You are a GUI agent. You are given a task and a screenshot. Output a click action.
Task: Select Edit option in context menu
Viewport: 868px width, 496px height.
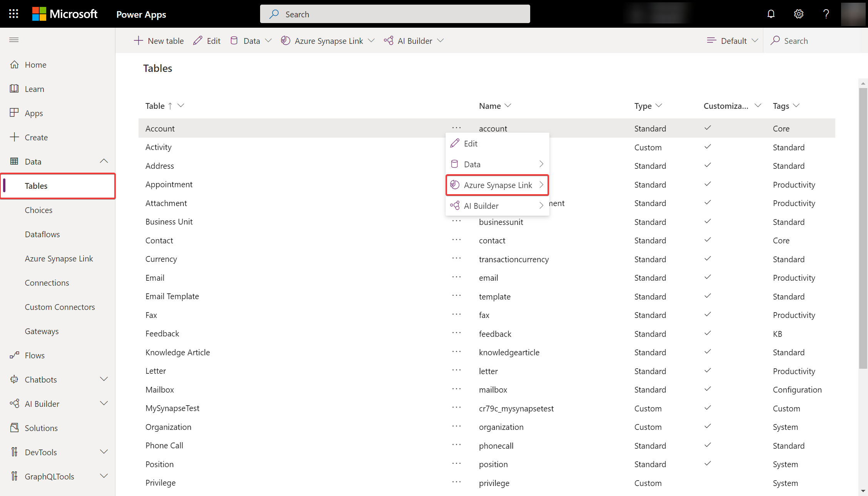coord(471,143)
